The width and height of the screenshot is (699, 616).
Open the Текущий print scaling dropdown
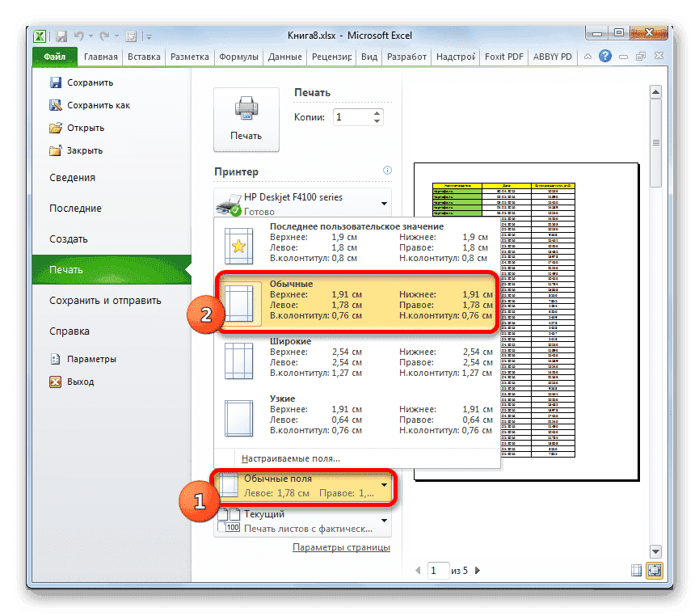[303, 519]
